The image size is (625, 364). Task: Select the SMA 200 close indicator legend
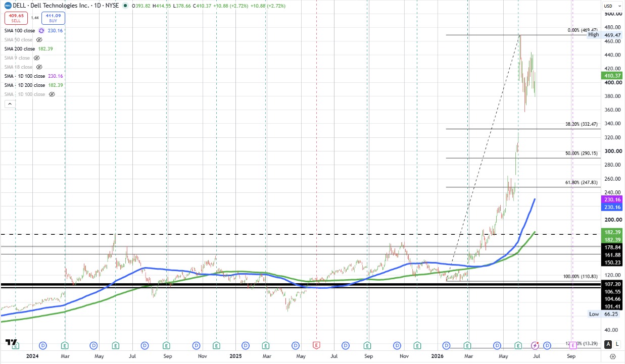19,49
